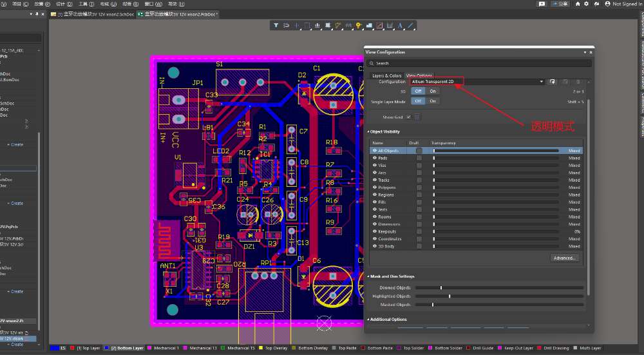Open settings gear in title bar
The height and width of the screenshot is (355, 644).
coord(586,4)
